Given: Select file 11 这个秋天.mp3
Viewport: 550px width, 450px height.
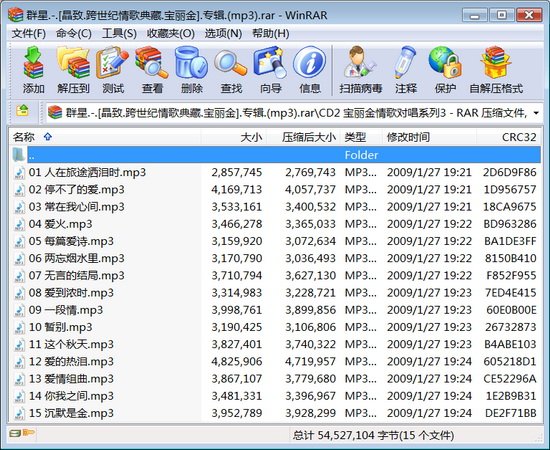Looking at the screenshot, I should [x=276, y=344].
